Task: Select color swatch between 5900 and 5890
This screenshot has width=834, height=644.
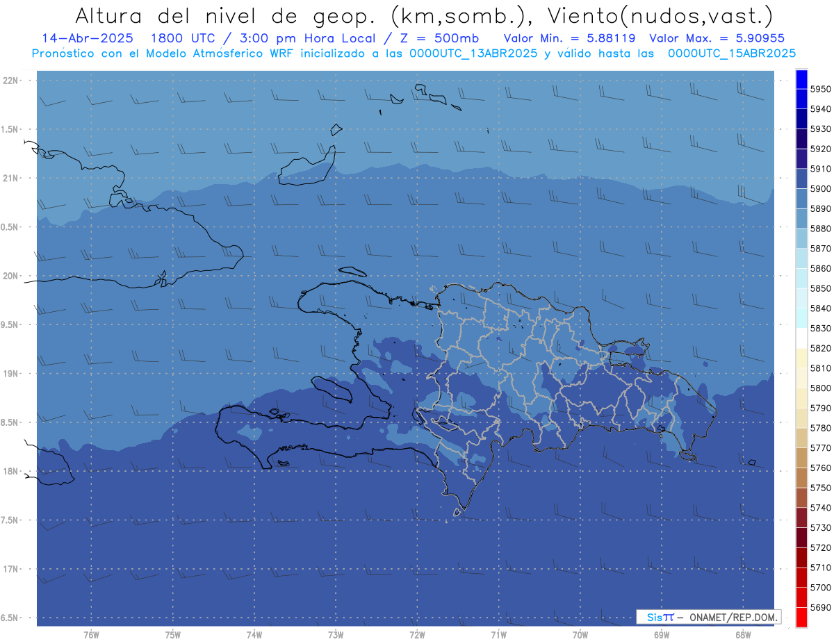Action: point(801,198)
